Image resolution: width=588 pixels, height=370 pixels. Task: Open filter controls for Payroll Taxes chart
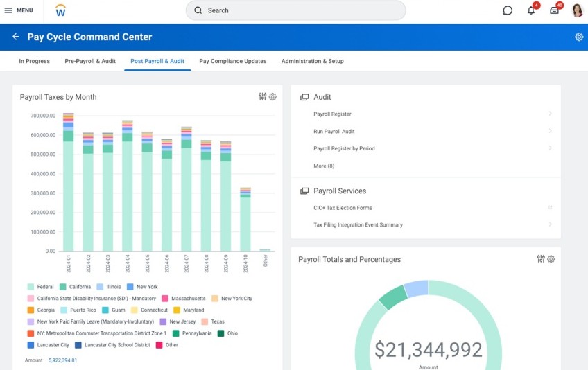263,97
